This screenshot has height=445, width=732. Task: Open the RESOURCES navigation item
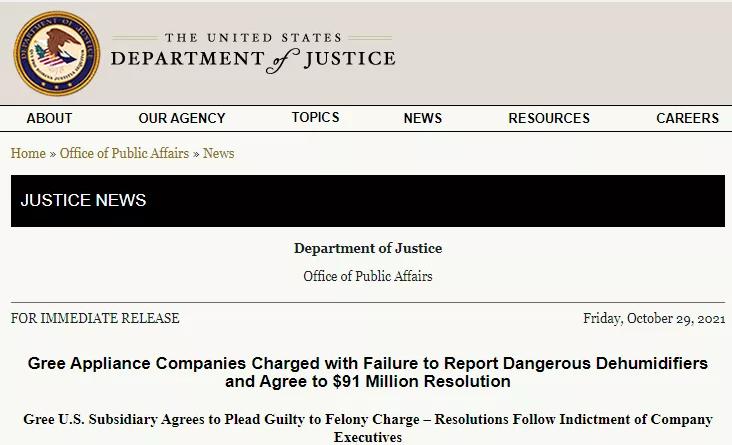[x=549, y=118]
